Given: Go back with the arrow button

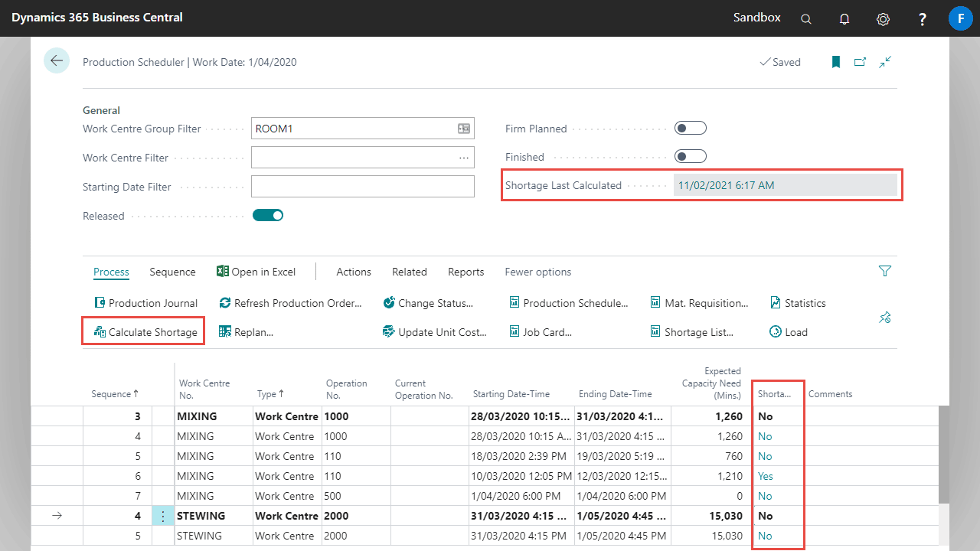Looking at the screenshot, I should click(x=57, y=60).
